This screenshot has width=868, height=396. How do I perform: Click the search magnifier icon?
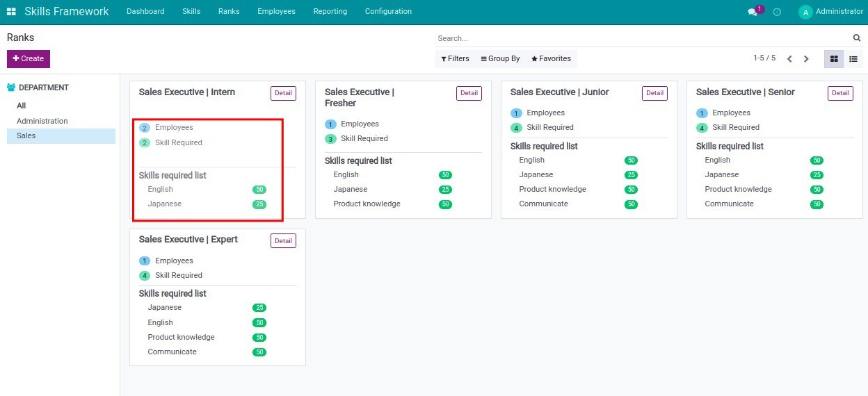[857, 38]
